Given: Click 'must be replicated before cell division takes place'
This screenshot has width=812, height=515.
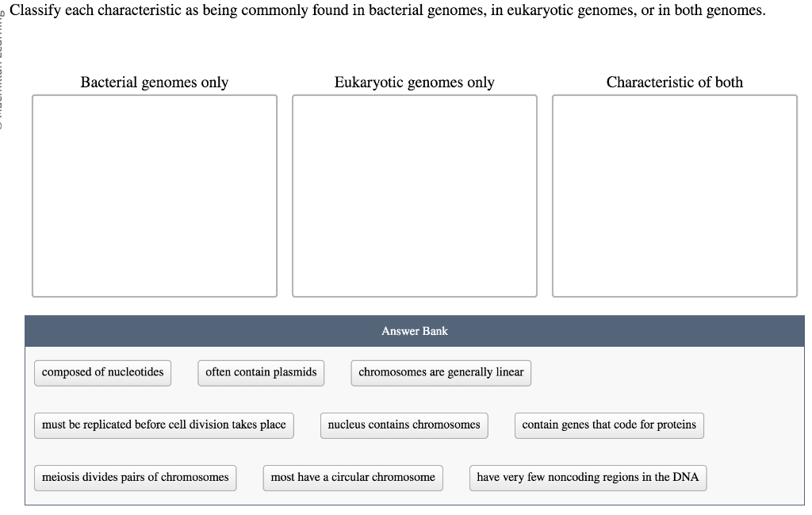Looking at the screenshot, I should coord(163,425).
